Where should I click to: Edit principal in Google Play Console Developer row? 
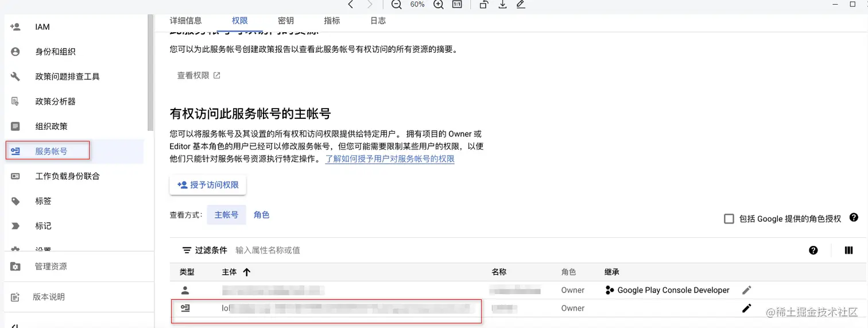tap(746, 290)
